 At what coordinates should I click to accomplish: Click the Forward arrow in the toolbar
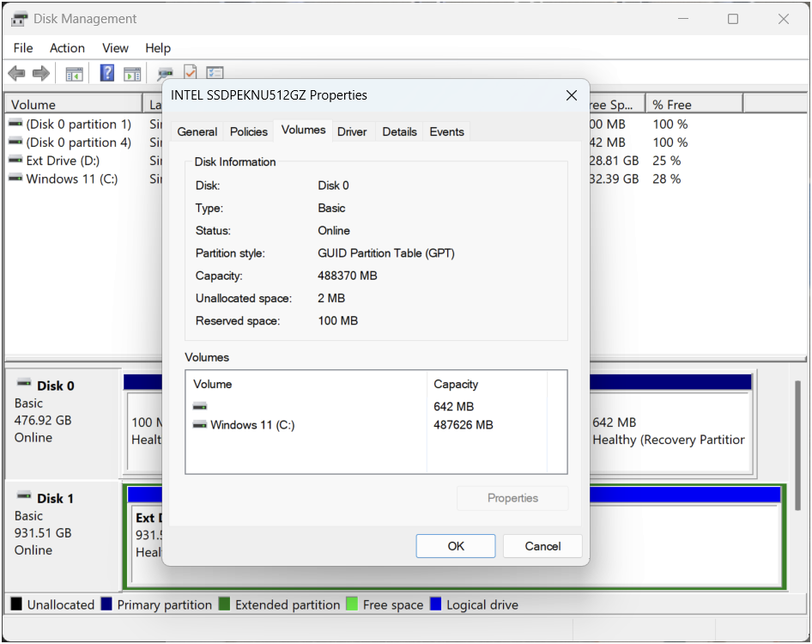pyautogui.click(x=41, y=74)
